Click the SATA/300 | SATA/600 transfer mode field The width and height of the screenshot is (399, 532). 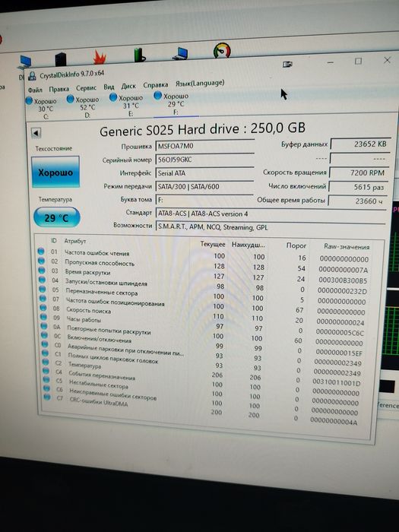(204, 186)
